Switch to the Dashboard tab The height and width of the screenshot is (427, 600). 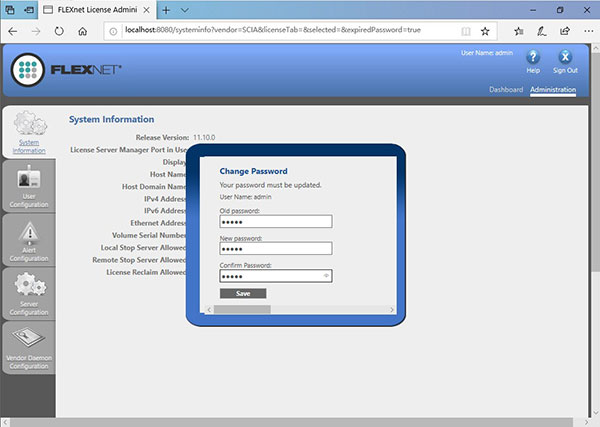pyautogui.click(x=506, y=90)
